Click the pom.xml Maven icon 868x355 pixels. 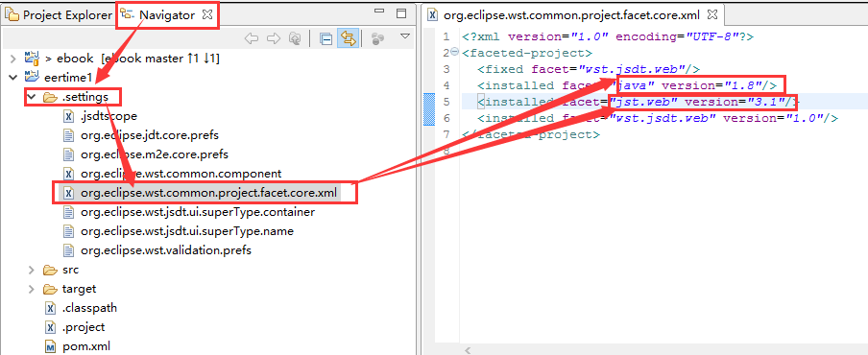tap(50, 346)
